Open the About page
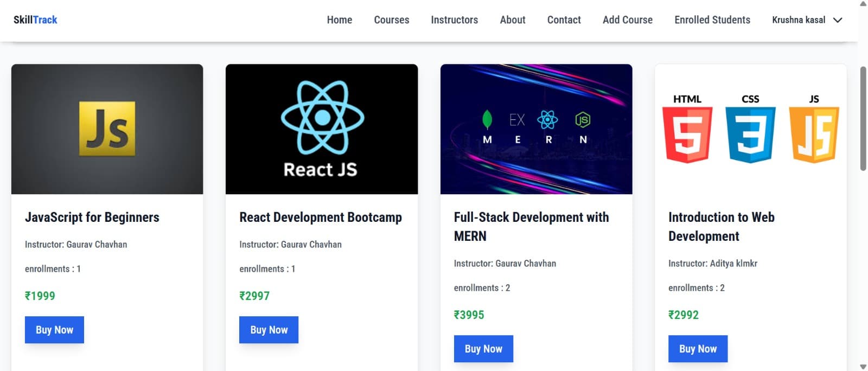 (x=512, y=20)
